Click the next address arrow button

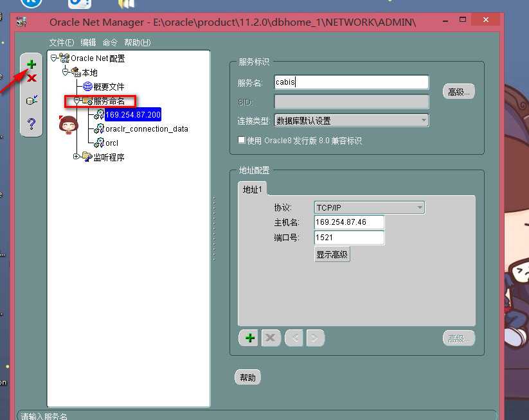click(315, 338)
